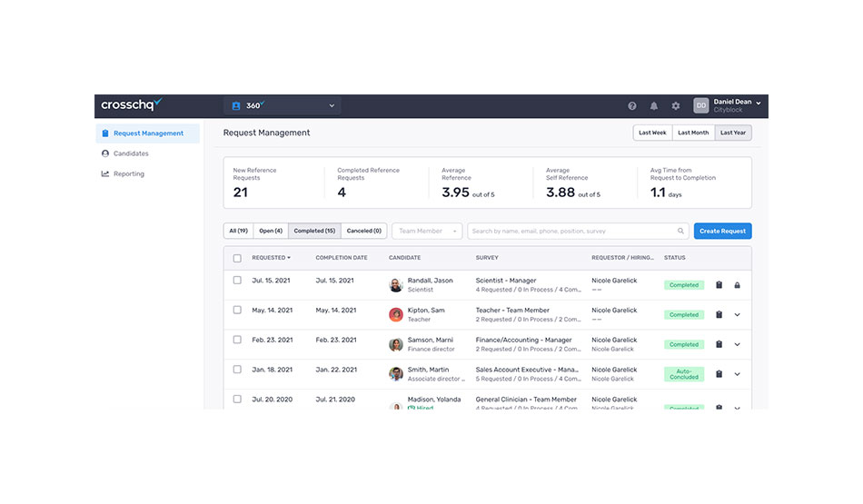
Task: Click the request search input field
Action: coord(572,232)
